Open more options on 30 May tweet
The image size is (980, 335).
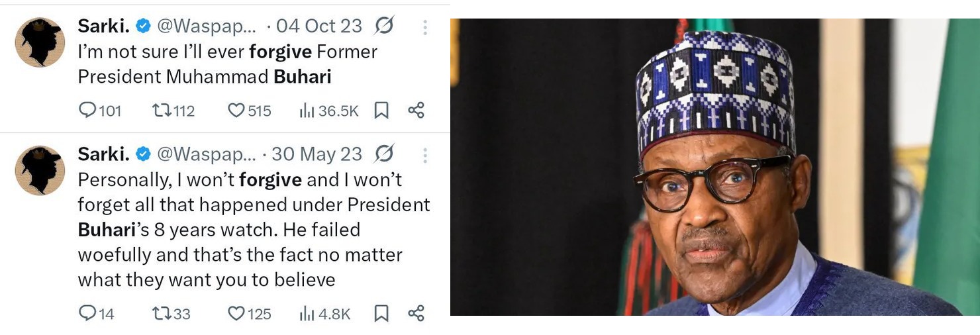(425, 156)
